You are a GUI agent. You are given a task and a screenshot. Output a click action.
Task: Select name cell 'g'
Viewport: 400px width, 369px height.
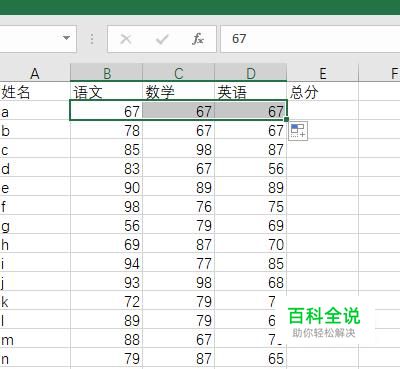click(x=35, y=224)
